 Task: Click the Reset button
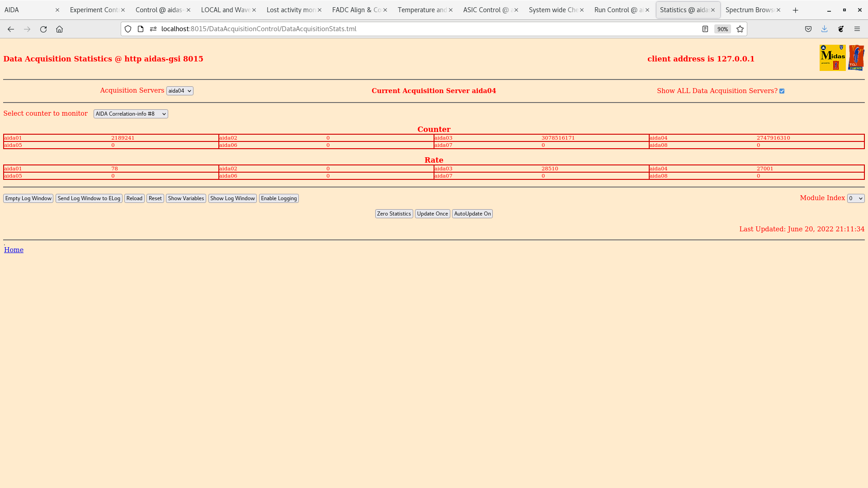pyautogui.click(x=155, y=198)
